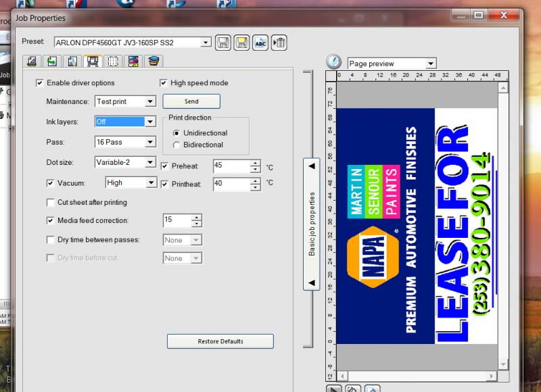This screenshot has width=541, height=392.
Task: Open the color management tab with colored page icon
Action: coord(72,62)
